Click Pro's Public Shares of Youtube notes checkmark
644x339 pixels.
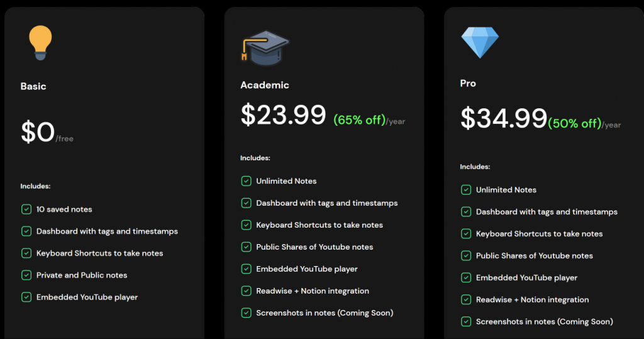tap(466, 256)
